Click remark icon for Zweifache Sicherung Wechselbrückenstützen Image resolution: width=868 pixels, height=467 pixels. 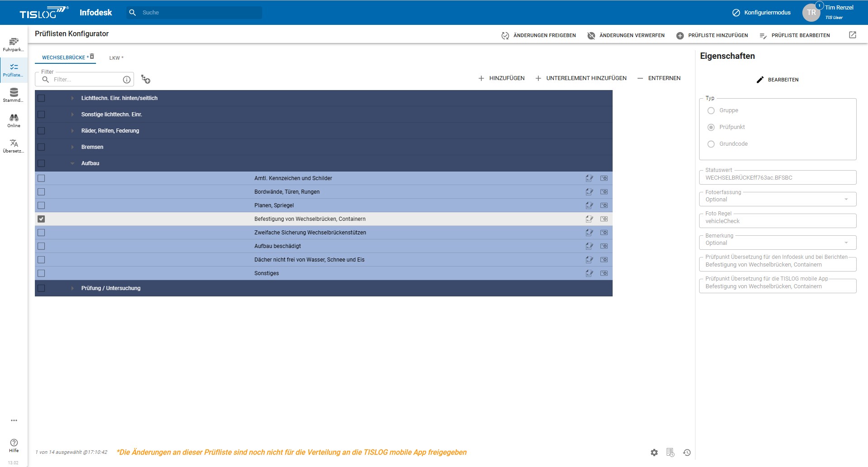pyautogui.click(x=589, y=233)
